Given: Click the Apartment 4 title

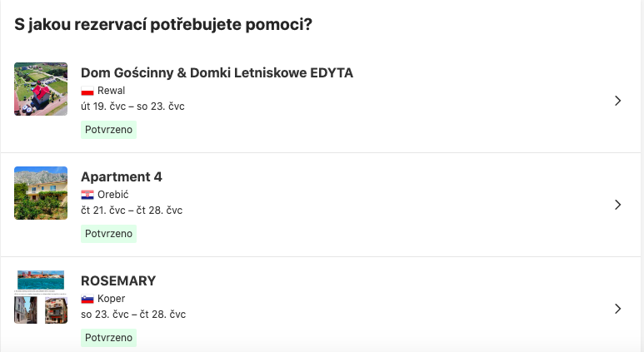Looking at the screenshot, I should 122,177.
